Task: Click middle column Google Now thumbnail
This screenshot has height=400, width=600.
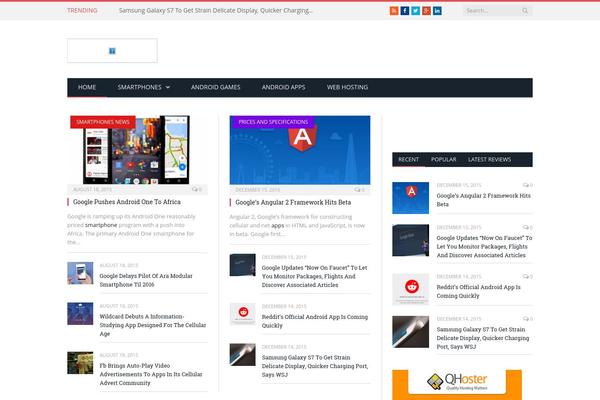Action: [x=242, y=264]
